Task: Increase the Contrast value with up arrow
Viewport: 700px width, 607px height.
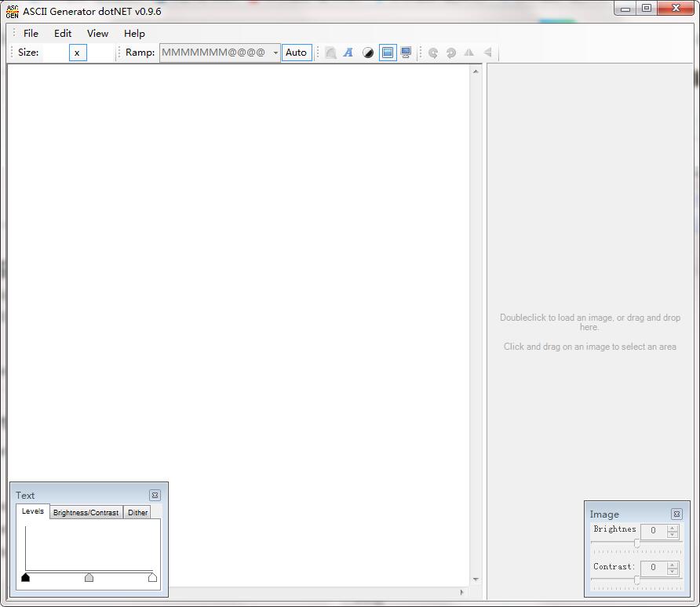Action: pyautogui.click(x=672, y=564)
